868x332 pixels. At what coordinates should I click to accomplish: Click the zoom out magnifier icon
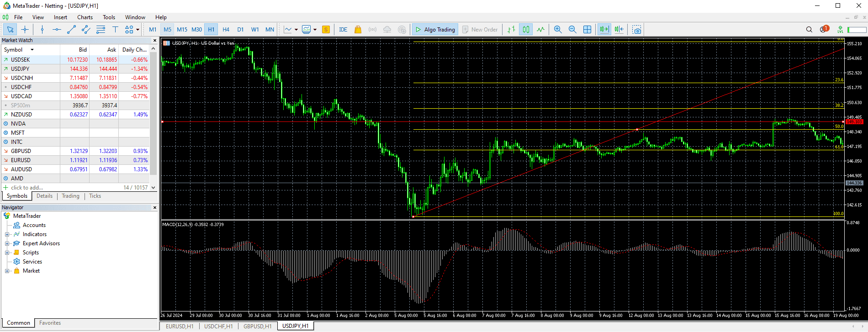572,30
